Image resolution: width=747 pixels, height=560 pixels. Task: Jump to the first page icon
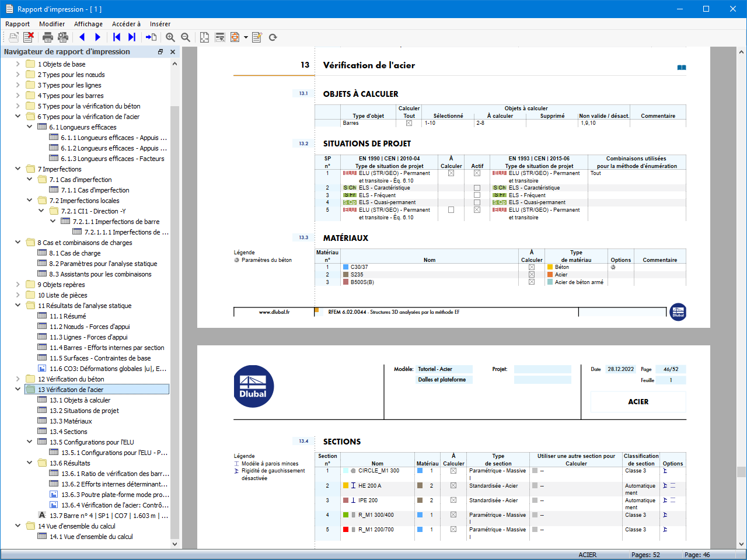coord(117,37)
